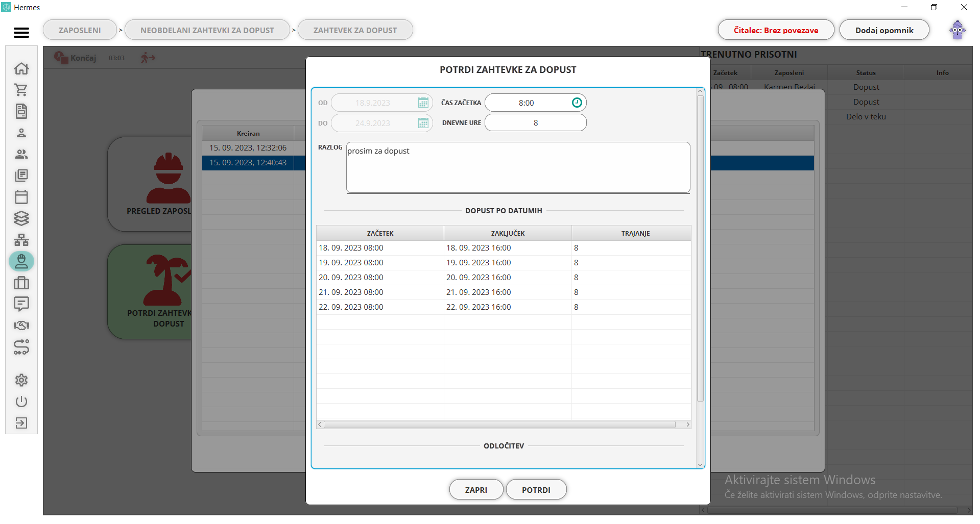Open the route path sidebar icon
Viewport: 980px width, 524px height.
click(x=21, y=347)
